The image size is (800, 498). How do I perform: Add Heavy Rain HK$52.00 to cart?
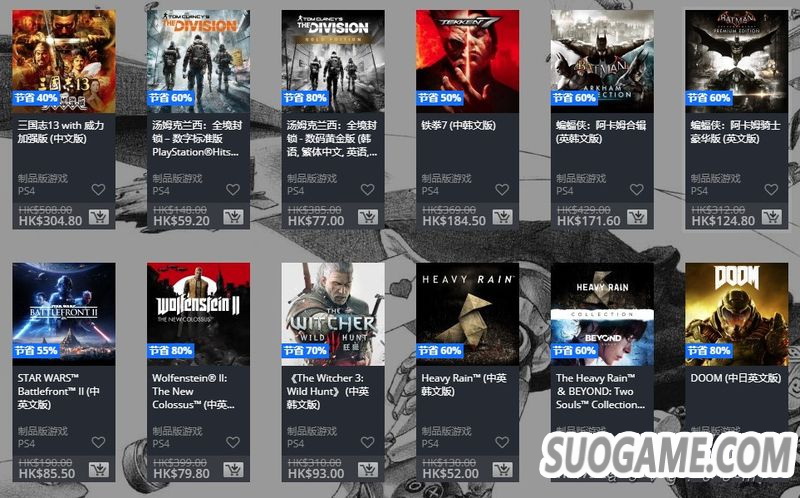[503, 470]
